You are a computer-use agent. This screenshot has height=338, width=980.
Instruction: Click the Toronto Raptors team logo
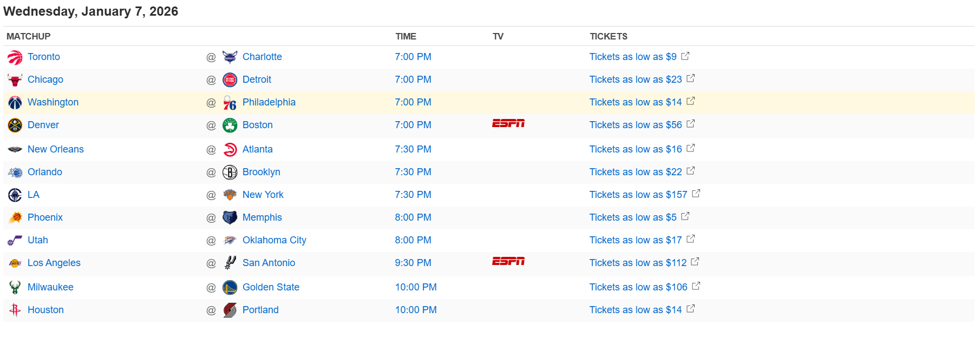pyautogui.click(x=15, y=57)
